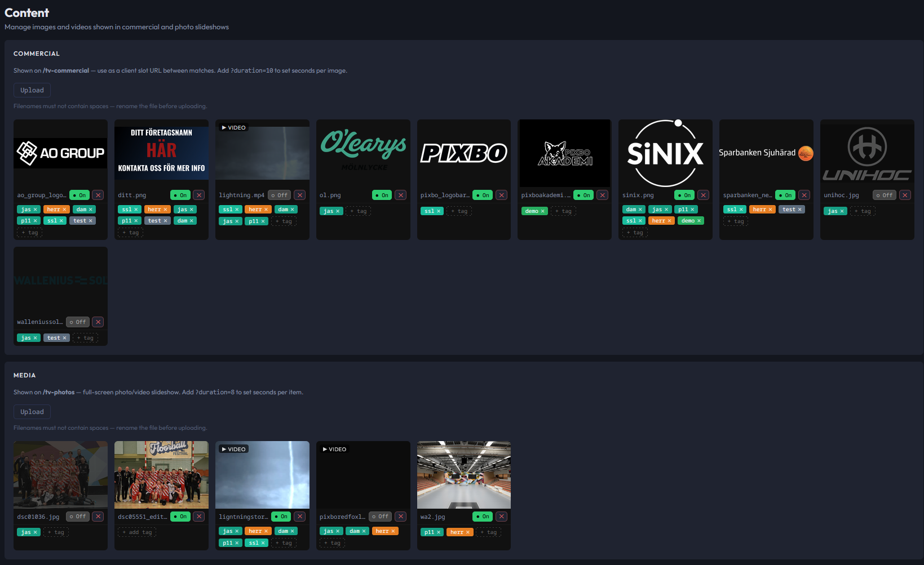Click the /tv-photos path text
924x565 pixels.
[59, 392]
